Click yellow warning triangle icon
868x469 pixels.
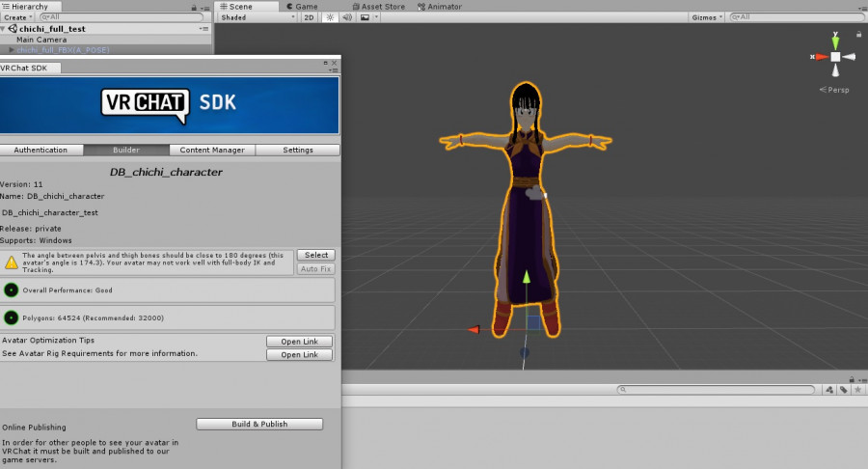tap(12, 262)
